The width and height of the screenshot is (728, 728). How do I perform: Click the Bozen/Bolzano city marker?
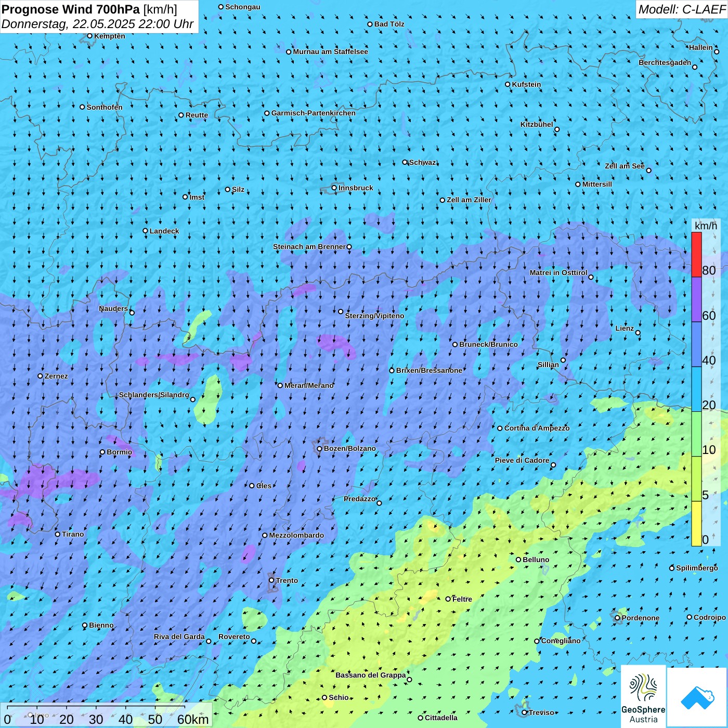tap(320, 448)
